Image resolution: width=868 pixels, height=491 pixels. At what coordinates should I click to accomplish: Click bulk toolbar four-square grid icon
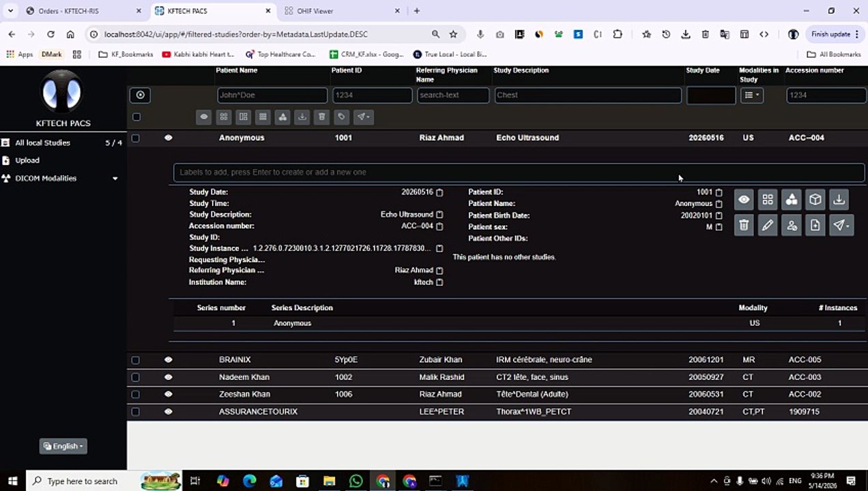223,117
